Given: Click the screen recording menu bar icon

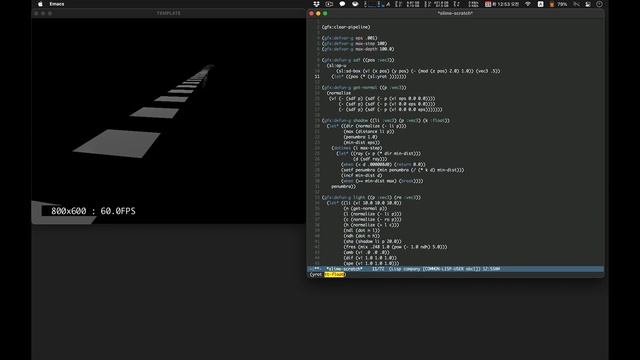Looking at the screenshot, I should point(329,4).
